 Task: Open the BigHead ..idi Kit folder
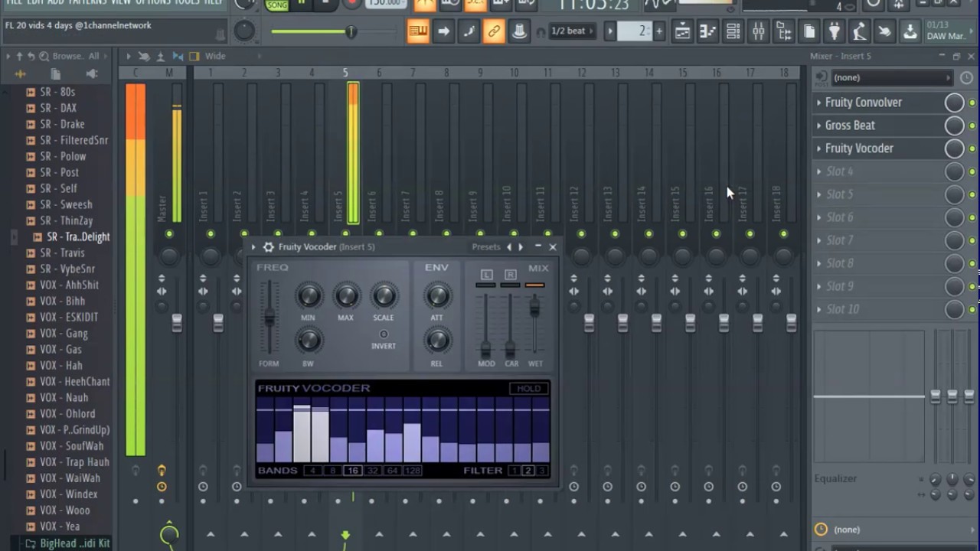pos(75,543)
